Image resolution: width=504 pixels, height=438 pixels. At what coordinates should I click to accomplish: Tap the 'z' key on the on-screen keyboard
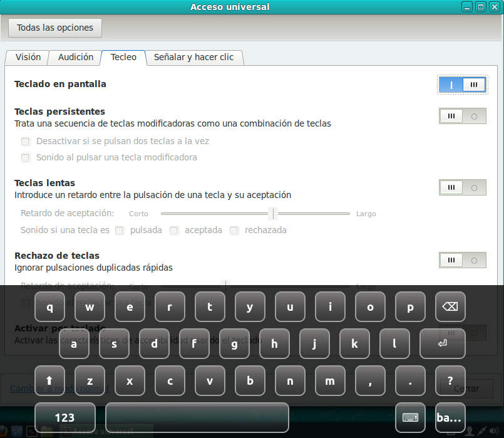pos(90,380)
